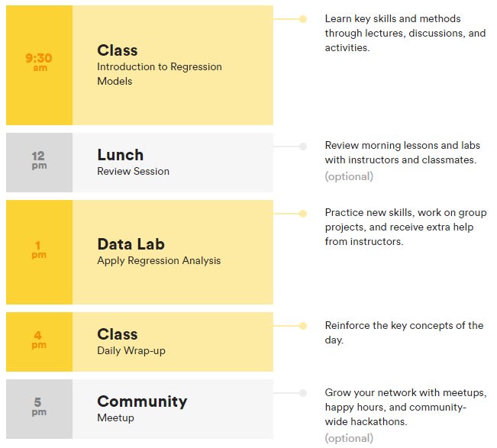Viewport: 497px width, 448px height.
Task: Open the Data Lab heading
Action: pyautogui.click(x=131, y=244)
